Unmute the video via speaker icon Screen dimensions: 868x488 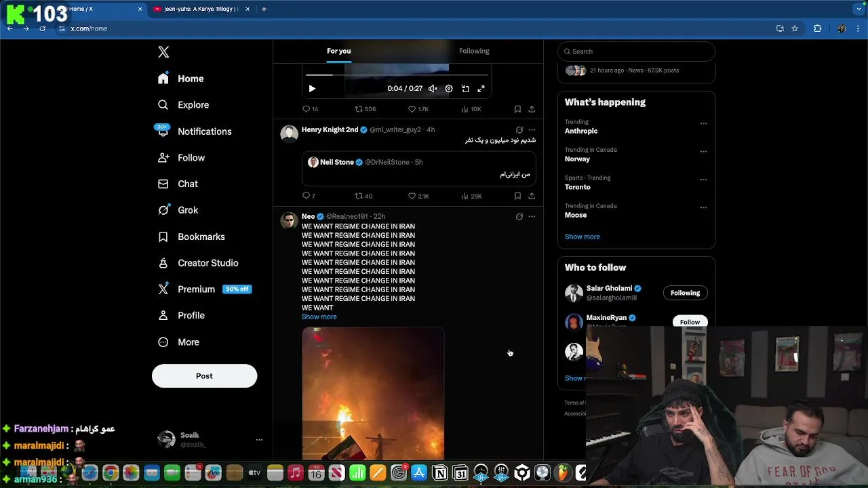point(433,89)
